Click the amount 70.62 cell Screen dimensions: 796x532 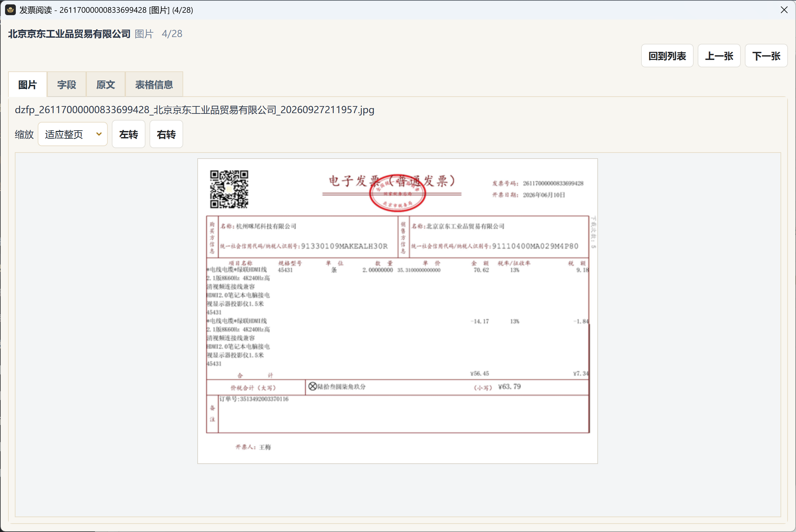pos(481,270)
